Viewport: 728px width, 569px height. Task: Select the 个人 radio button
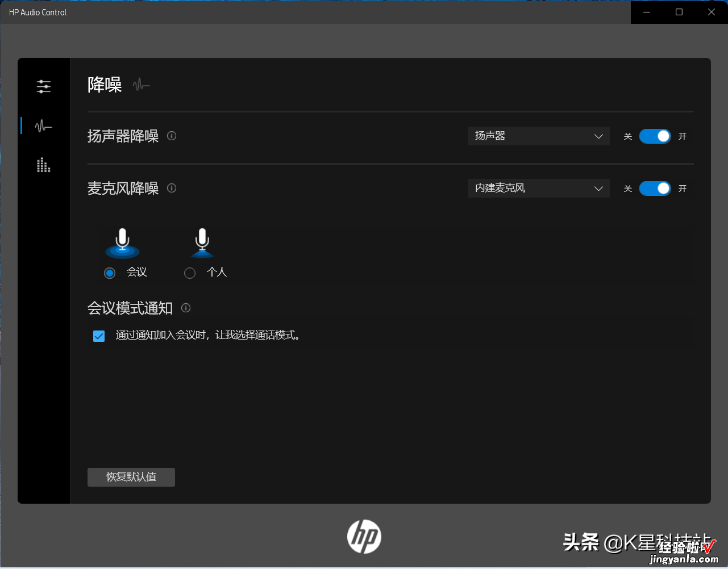pyautogui.click(x=190, y=273)
